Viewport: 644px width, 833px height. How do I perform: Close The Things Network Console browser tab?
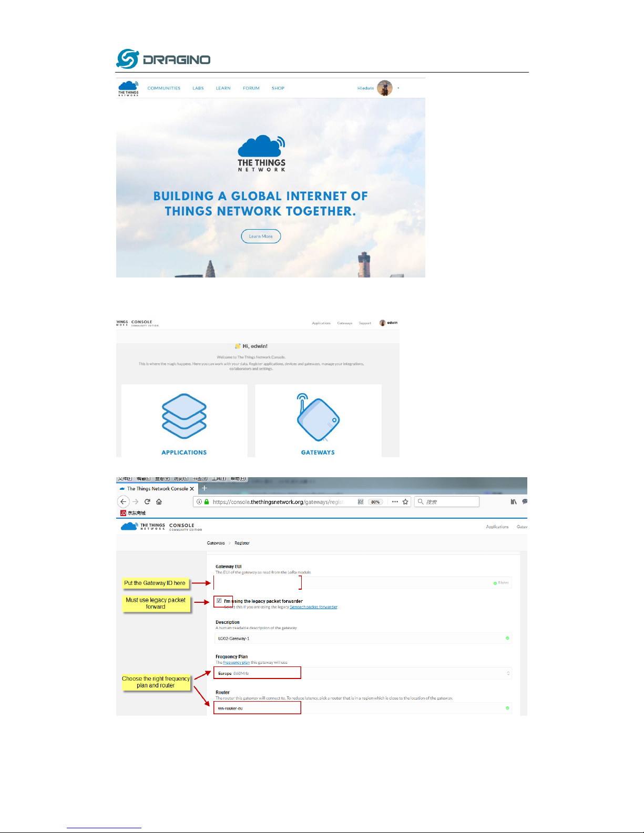192,489
